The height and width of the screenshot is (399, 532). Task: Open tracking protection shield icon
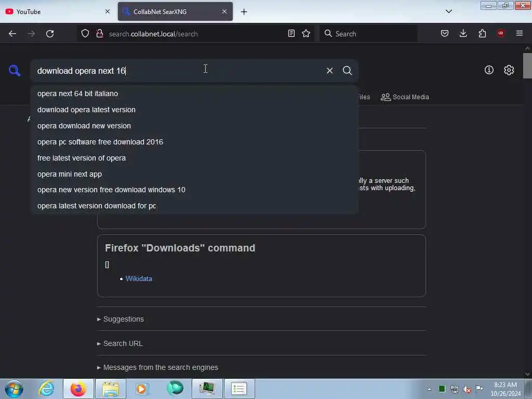(85, 33)
